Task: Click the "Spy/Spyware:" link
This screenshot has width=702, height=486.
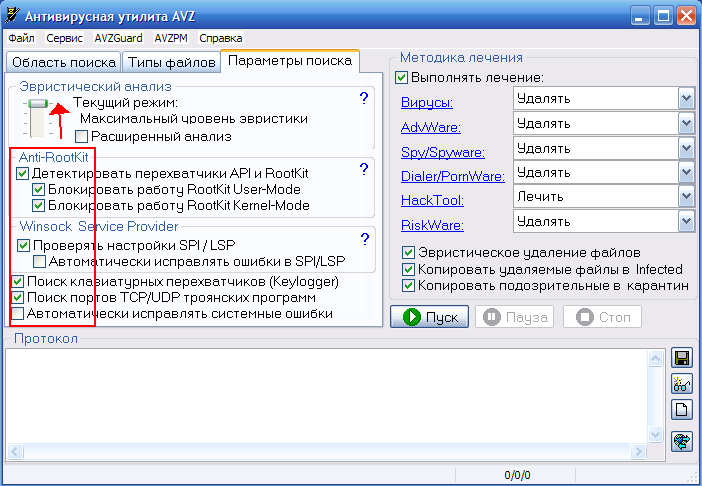Action: point(443,153)
